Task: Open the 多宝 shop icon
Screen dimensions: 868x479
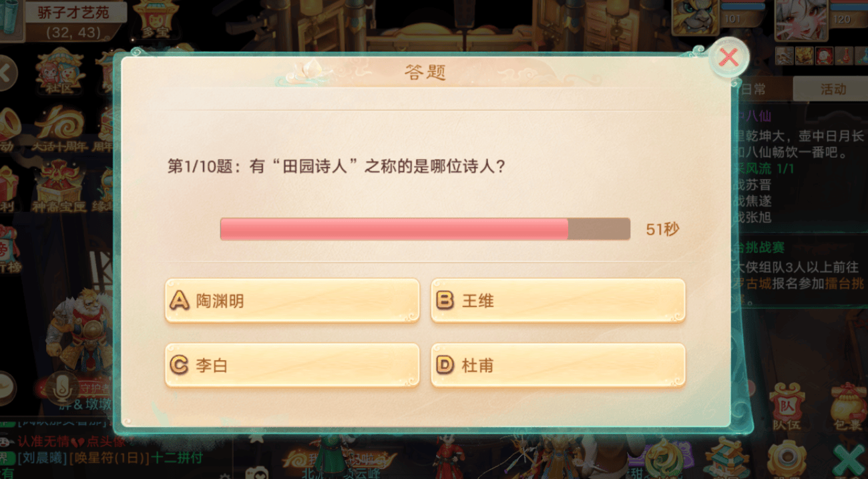Action: 155,19
